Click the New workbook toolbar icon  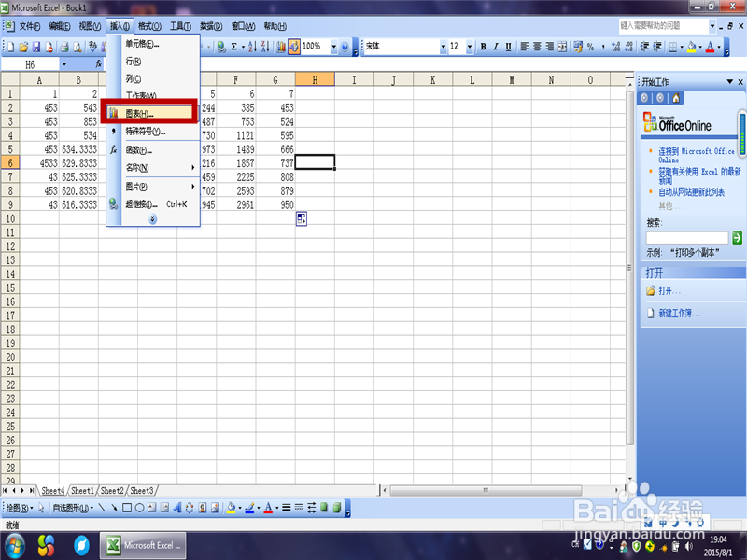(10, 47)
